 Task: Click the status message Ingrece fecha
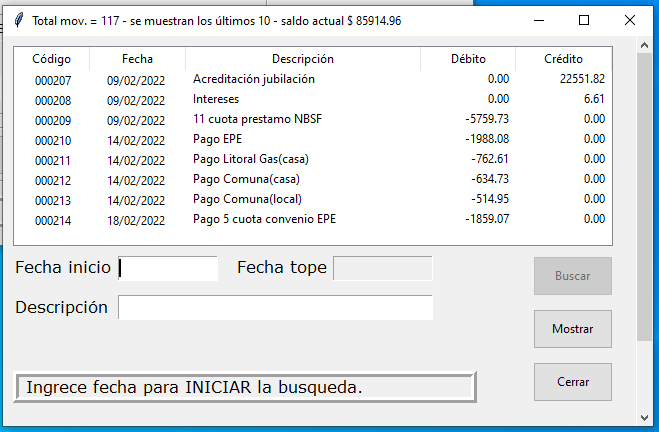194,387
